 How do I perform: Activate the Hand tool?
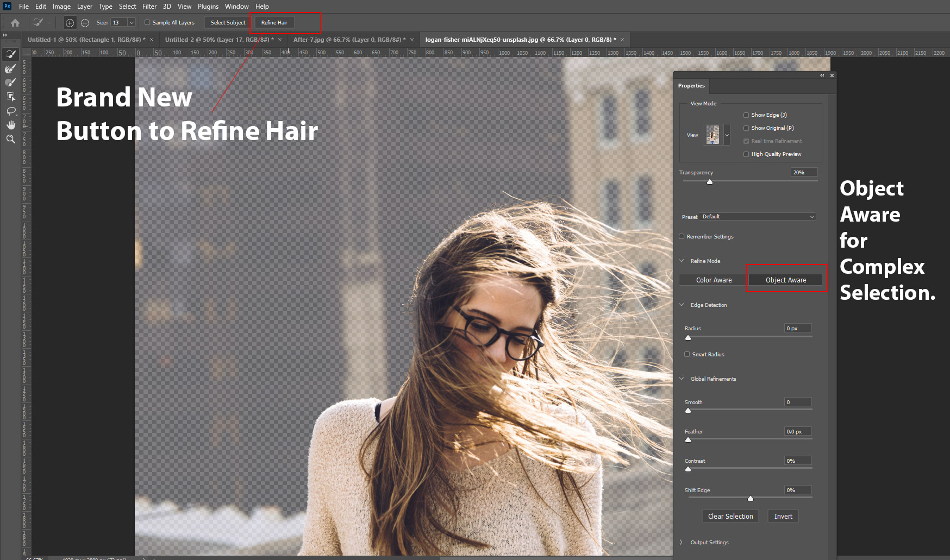coord(10,125)
